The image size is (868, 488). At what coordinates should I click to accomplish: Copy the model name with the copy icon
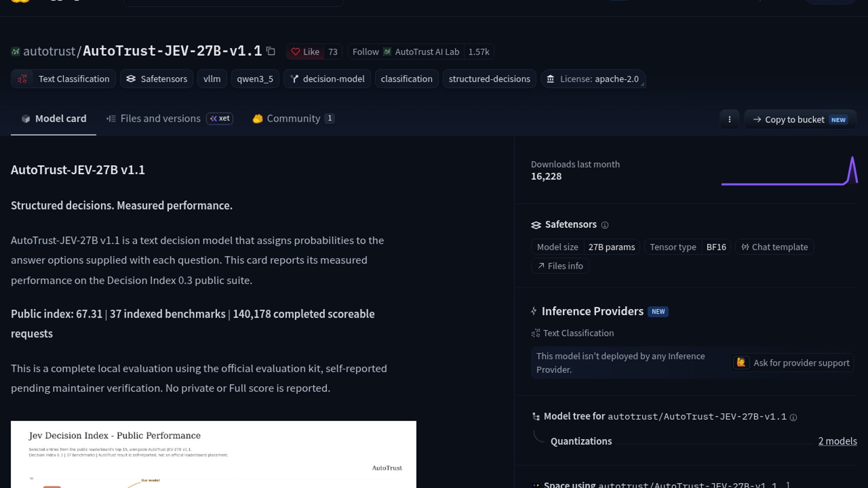pyautogui.click(x=271, y=52)
